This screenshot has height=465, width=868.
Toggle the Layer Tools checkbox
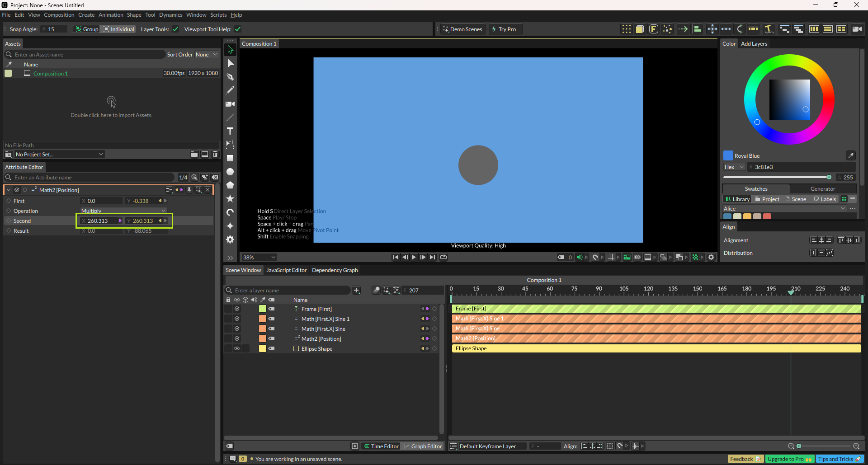point(175,29)
